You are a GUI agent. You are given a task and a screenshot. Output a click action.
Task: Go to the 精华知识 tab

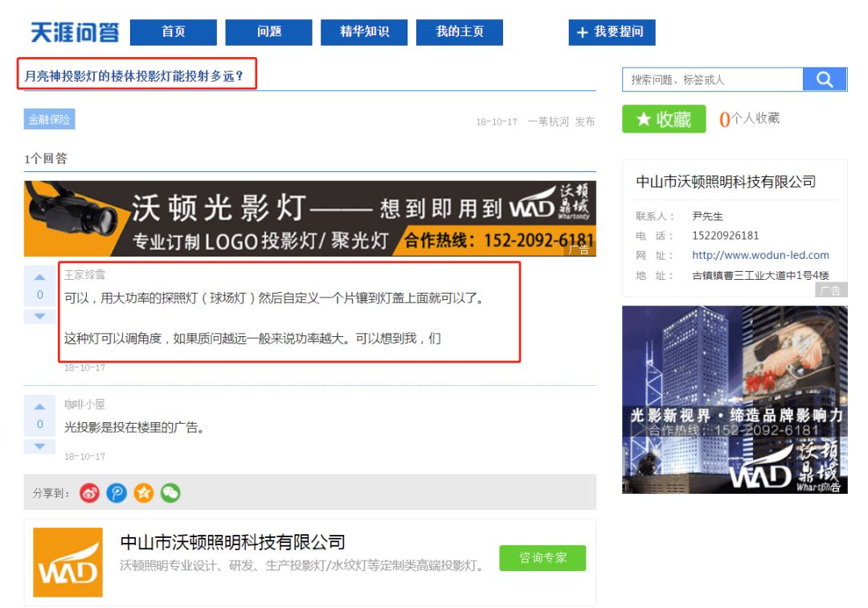[x=364, y=32]
